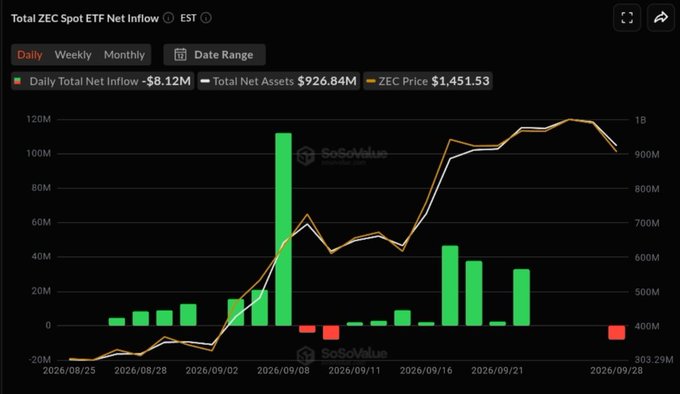This screenshot has height=394, width=680.
Task: Click the 2026/08/25 x-axis date label
Action: [x=69, y=371]
